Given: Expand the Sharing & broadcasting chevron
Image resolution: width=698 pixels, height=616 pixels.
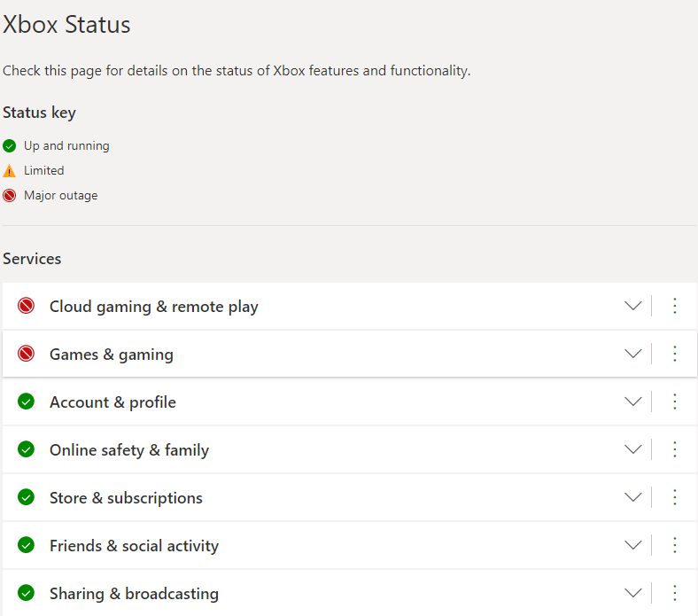Looking at the screenshot, I should 633,593.
